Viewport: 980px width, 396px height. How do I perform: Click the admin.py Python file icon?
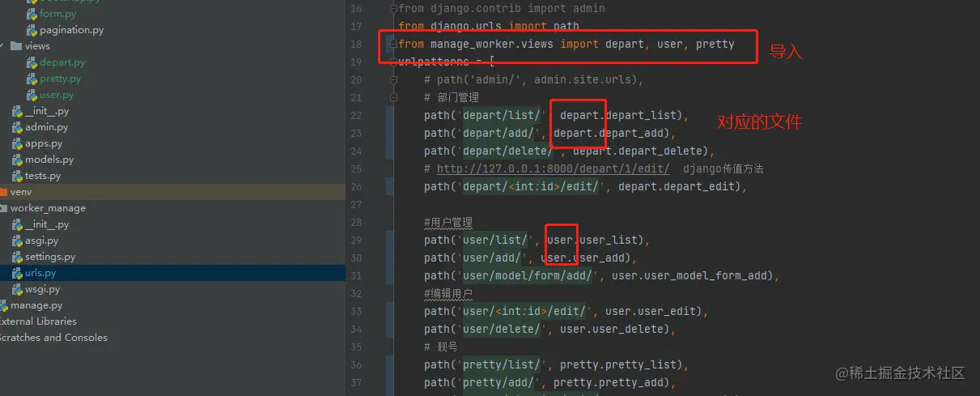(x=17, y=127)
